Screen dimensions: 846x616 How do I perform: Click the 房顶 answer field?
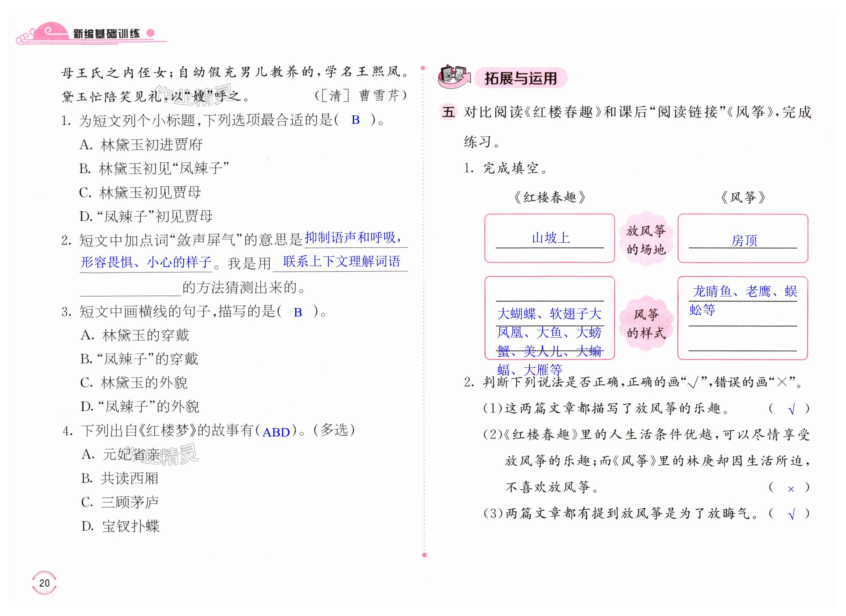click(744, 241)
